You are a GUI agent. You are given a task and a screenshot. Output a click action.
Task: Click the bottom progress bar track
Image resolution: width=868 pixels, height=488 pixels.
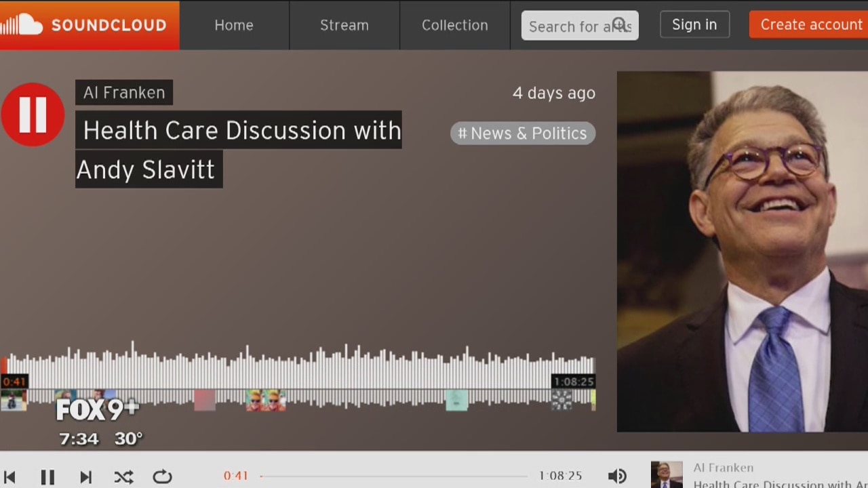393,476
